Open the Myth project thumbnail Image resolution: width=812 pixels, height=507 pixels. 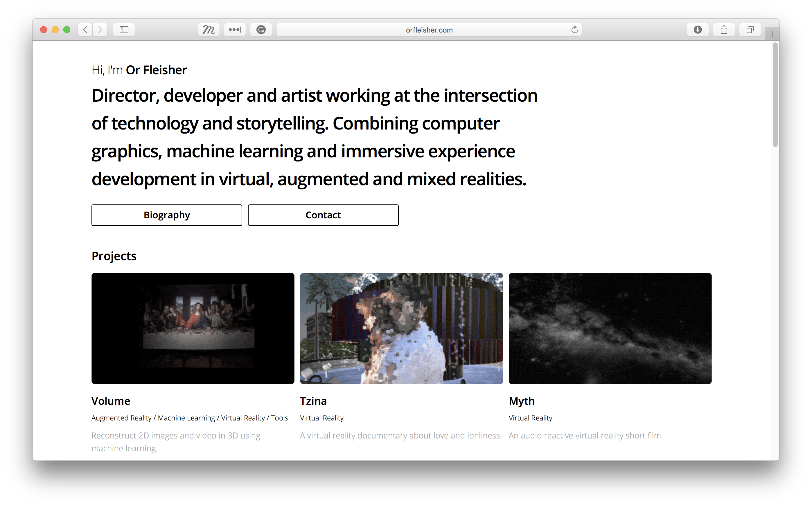point(610,328)
